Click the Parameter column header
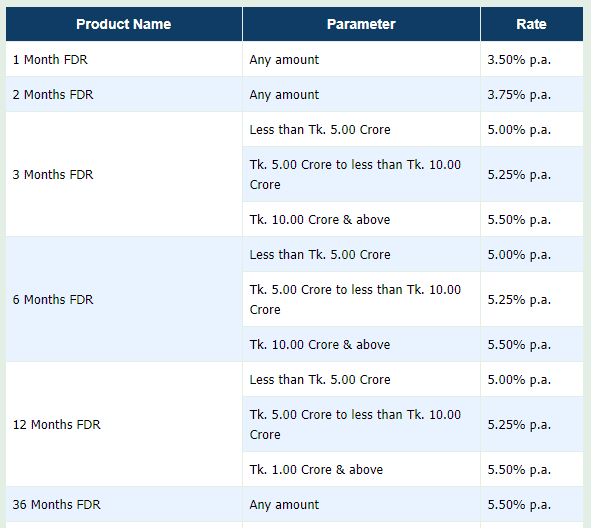Screen dimensions: 591x528 [361, 24]
